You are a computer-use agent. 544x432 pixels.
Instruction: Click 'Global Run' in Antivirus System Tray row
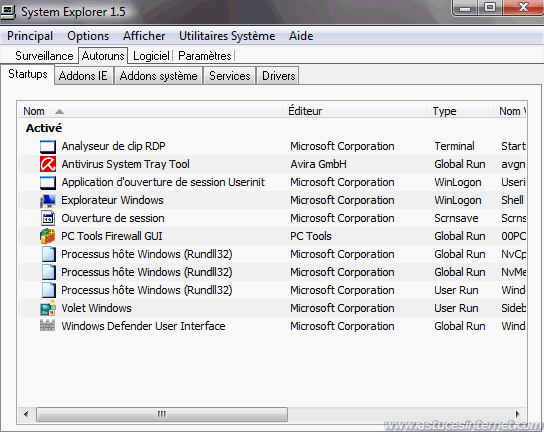point(460,164)
